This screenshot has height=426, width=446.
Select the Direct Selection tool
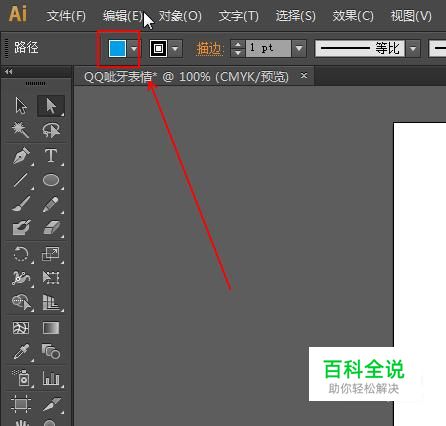tap(51, 106)
